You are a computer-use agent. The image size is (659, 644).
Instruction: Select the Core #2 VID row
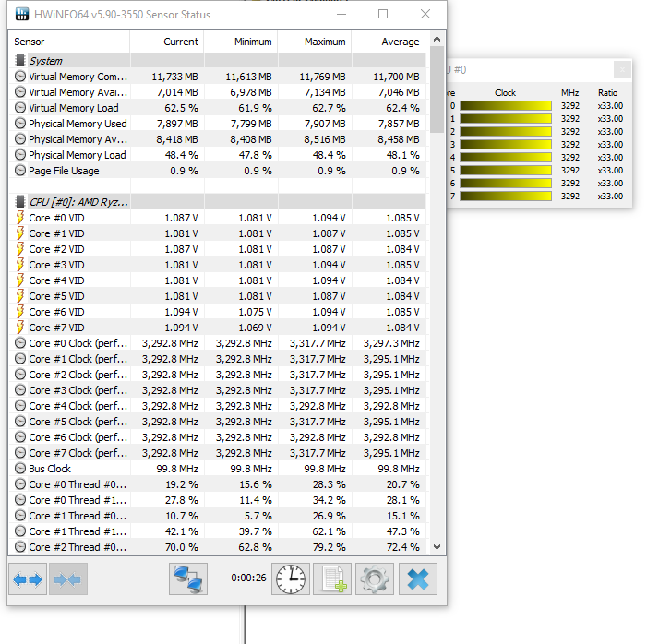pos(217,249)
